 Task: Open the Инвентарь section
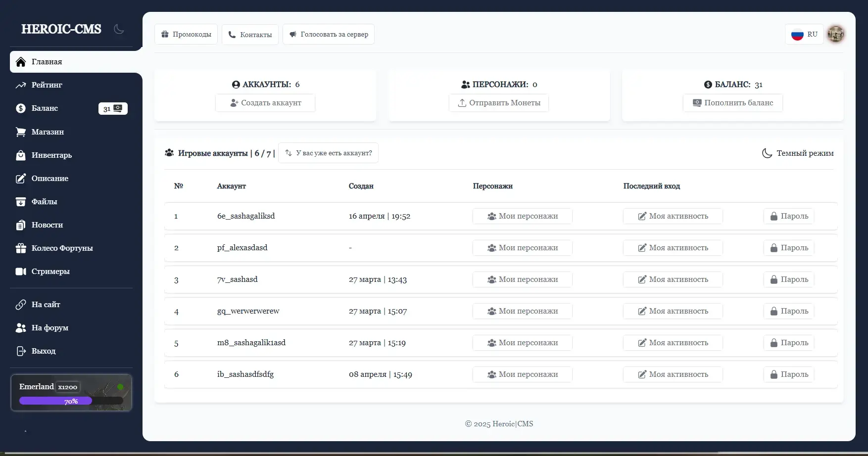pos(71,155)
